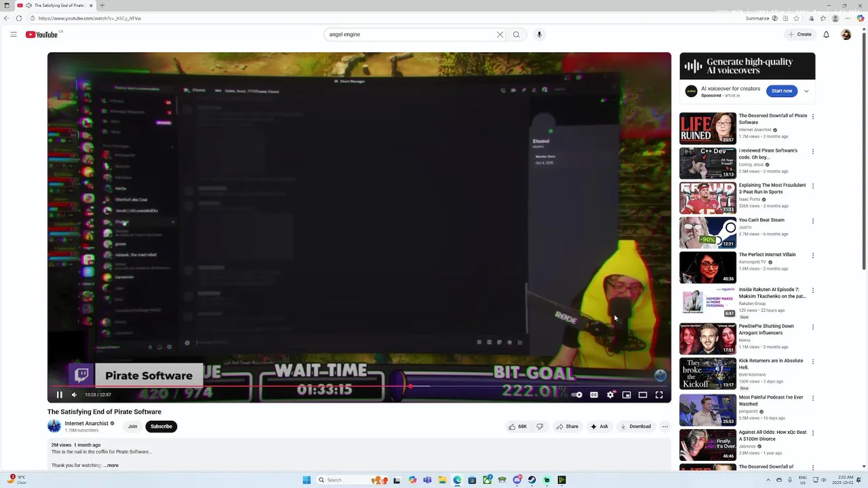Enter full screen mode
This screenshot has height=488, width=868.
(x=659, y=394)
